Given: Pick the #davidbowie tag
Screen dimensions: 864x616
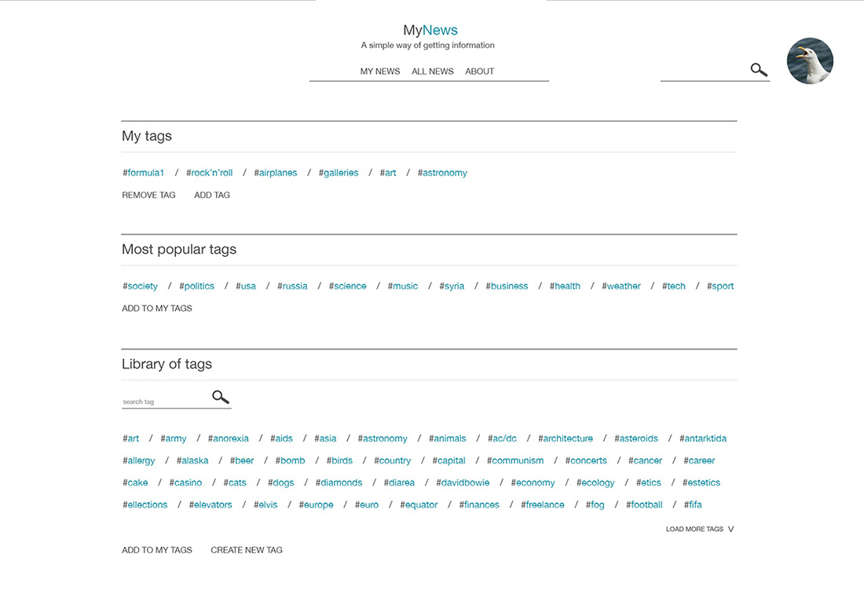Looking at the screenshot, I should click(x=463, y=482).
